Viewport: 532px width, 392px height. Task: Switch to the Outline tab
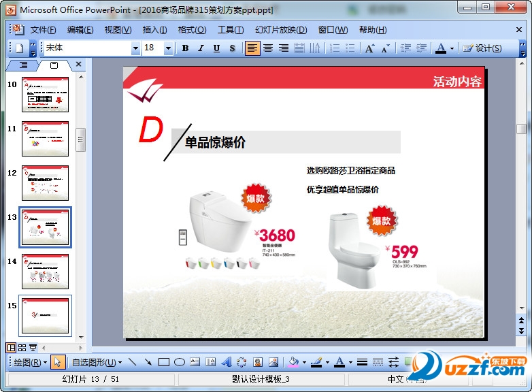pos(23,65)
